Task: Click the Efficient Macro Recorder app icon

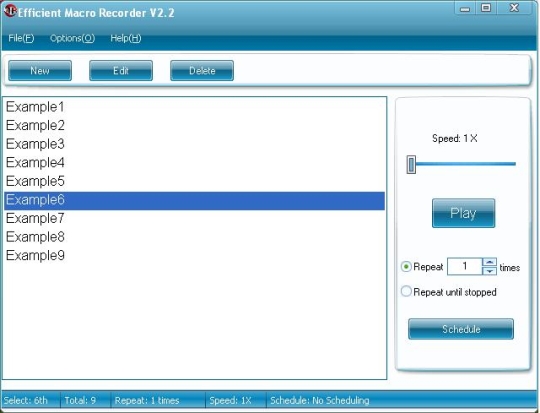Action: (10, 11)
